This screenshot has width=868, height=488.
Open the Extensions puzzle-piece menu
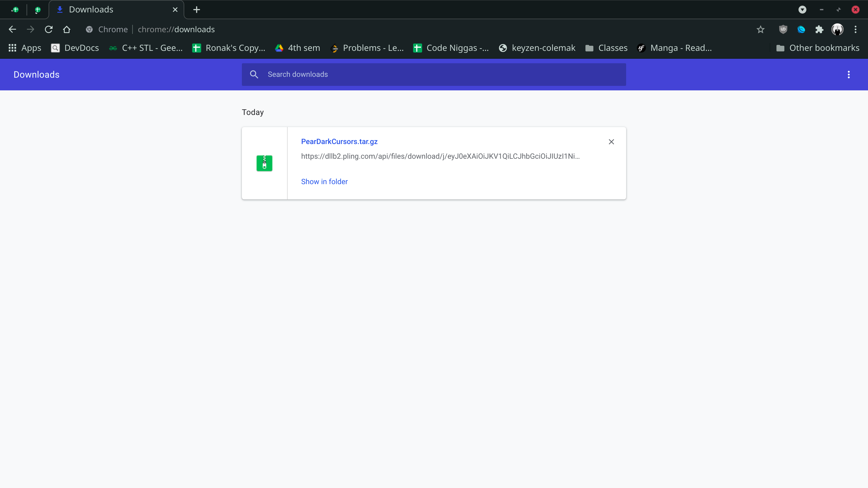(x=819, y=29)
